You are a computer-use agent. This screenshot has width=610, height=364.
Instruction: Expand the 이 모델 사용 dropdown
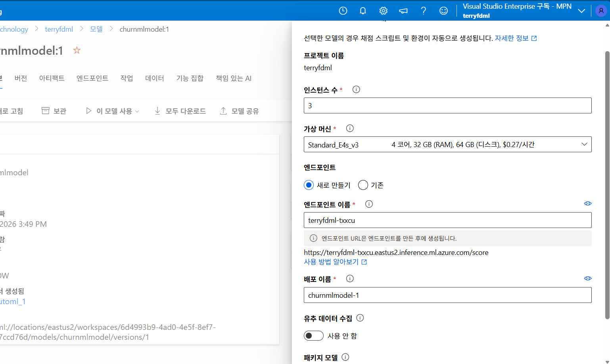click(112, 111)
